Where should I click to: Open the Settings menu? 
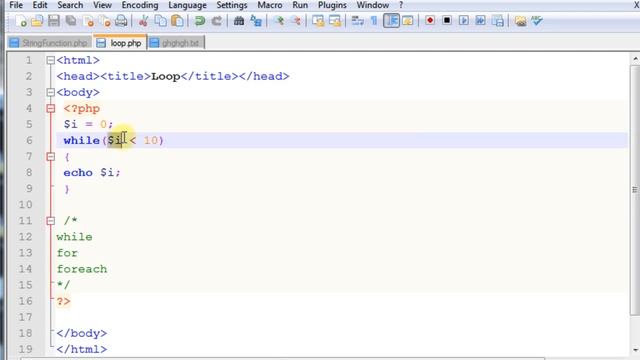(231, 5)
